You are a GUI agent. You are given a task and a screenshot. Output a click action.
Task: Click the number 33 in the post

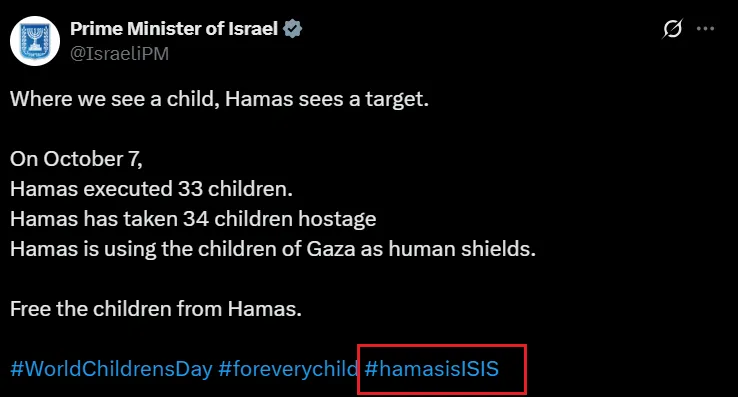click(x=190, y=189)
